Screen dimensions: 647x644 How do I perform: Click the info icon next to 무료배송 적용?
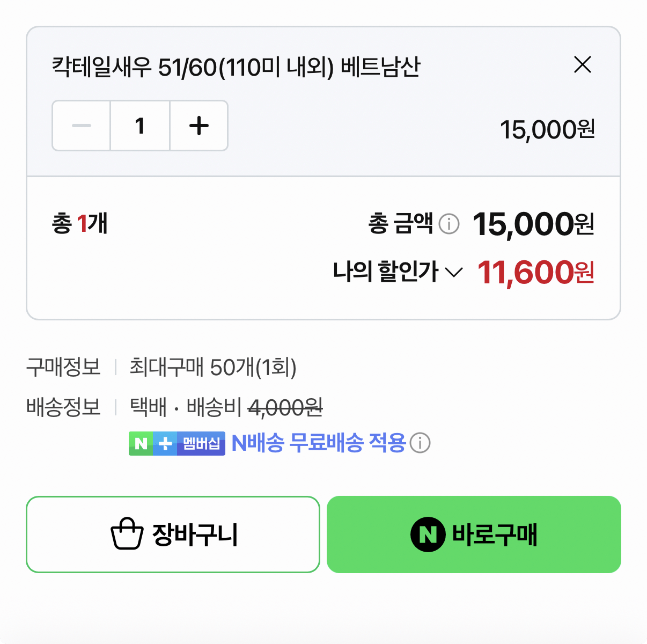click(x=420, y=443)
